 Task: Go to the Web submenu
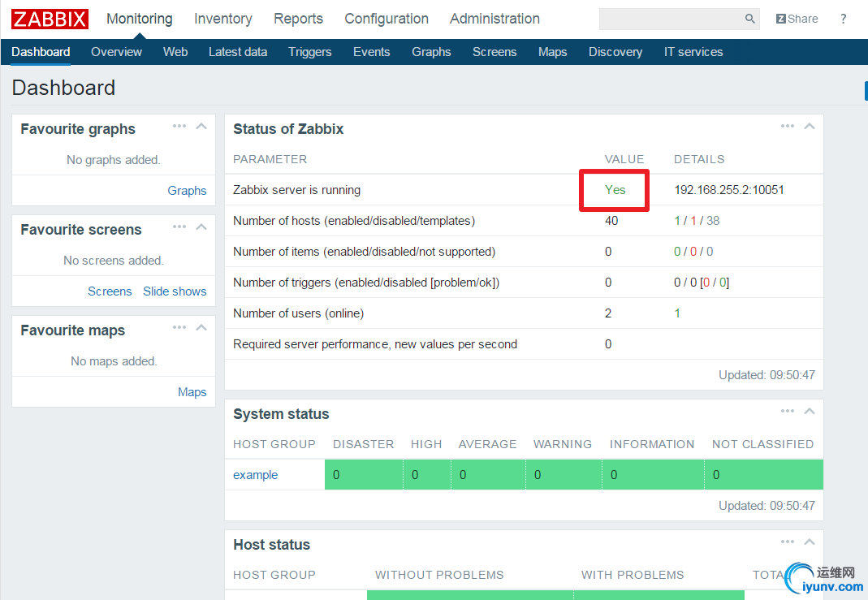pos(175,52)
